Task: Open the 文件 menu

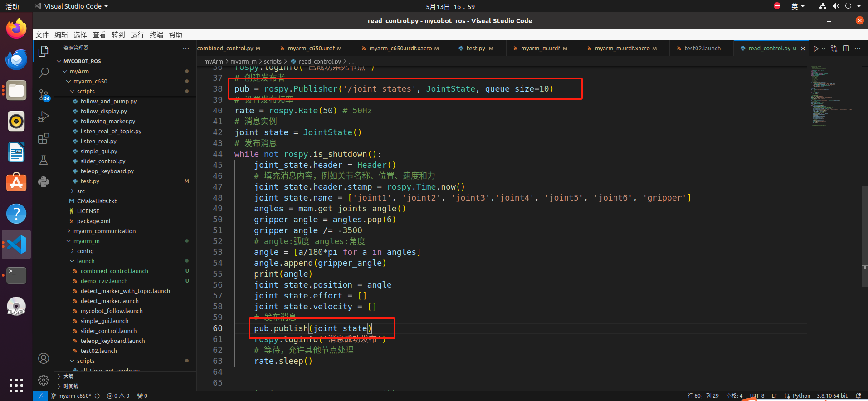Action: [42, 35]
